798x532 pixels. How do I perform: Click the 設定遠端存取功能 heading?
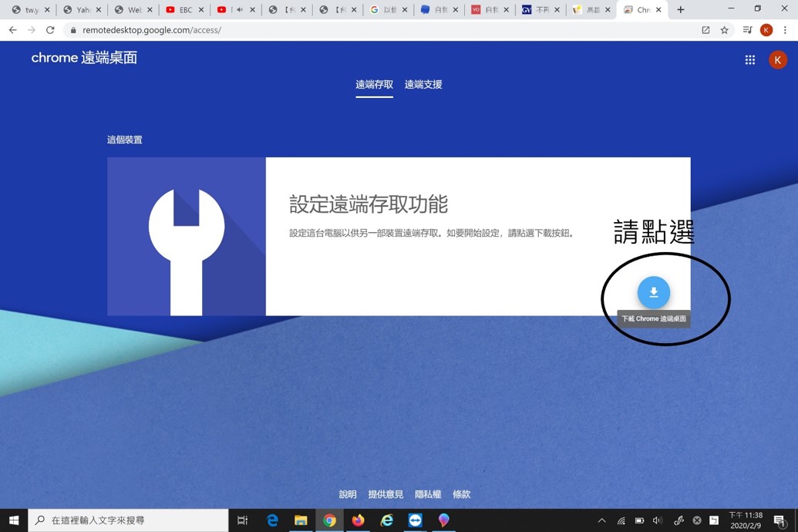[x=369, y=204]
